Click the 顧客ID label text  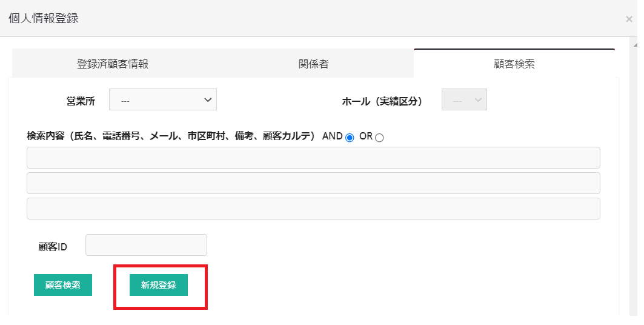point(53,247)
